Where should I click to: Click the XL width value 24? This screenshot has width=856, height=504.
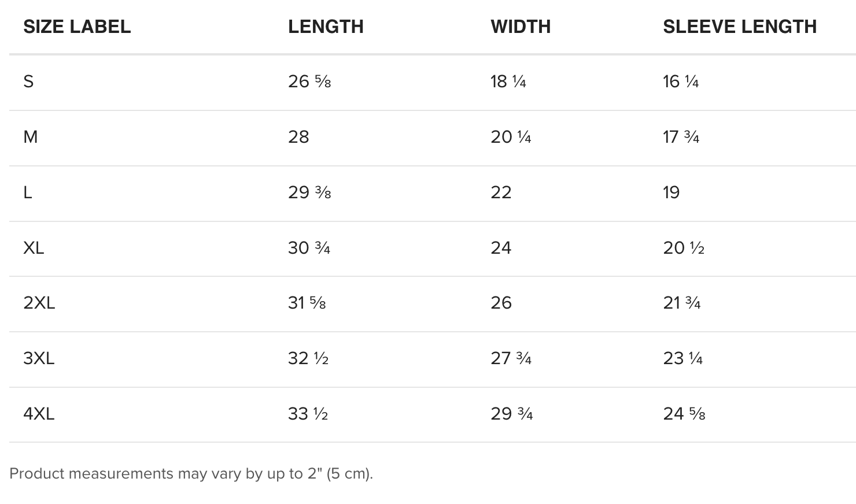[501, 248]
